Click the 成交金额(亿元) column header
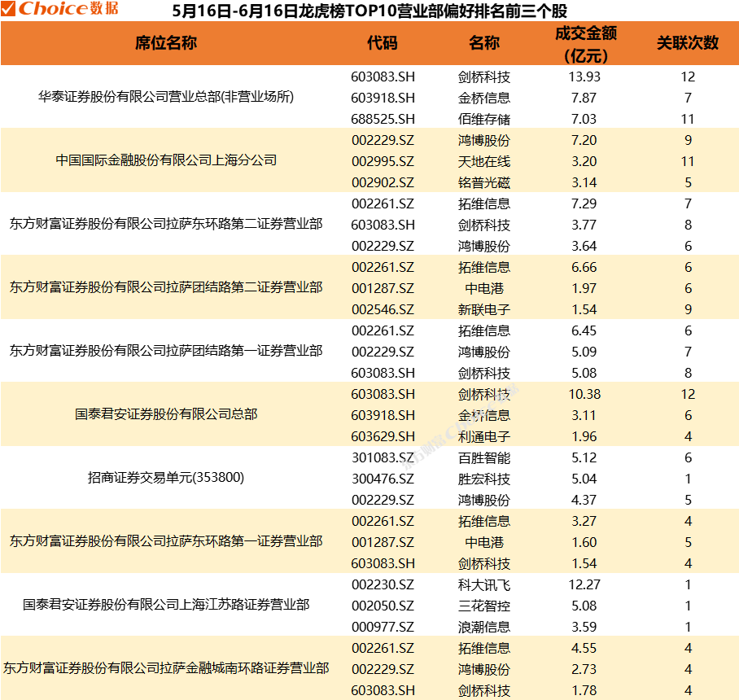 click(585, 44)
